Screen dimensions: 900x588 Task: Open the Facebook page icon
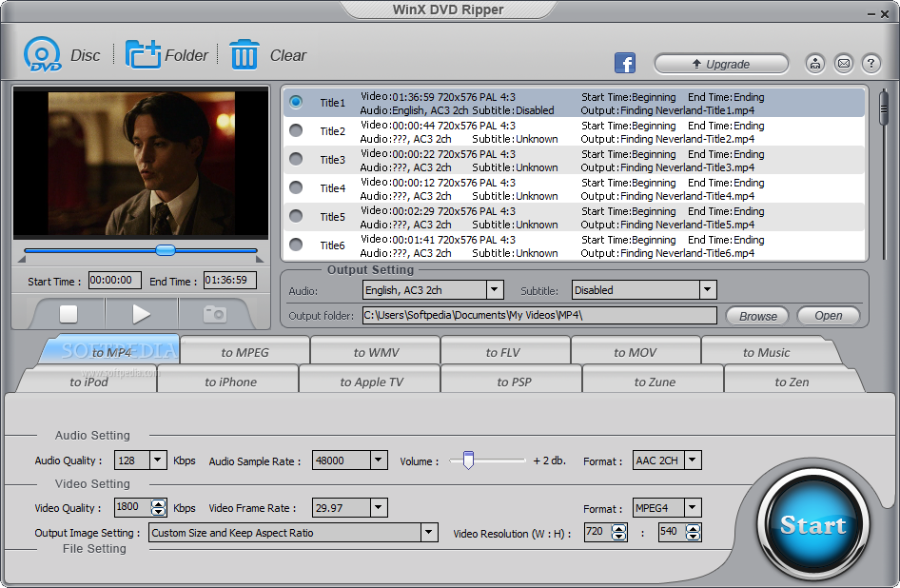[x=625, y=63]
